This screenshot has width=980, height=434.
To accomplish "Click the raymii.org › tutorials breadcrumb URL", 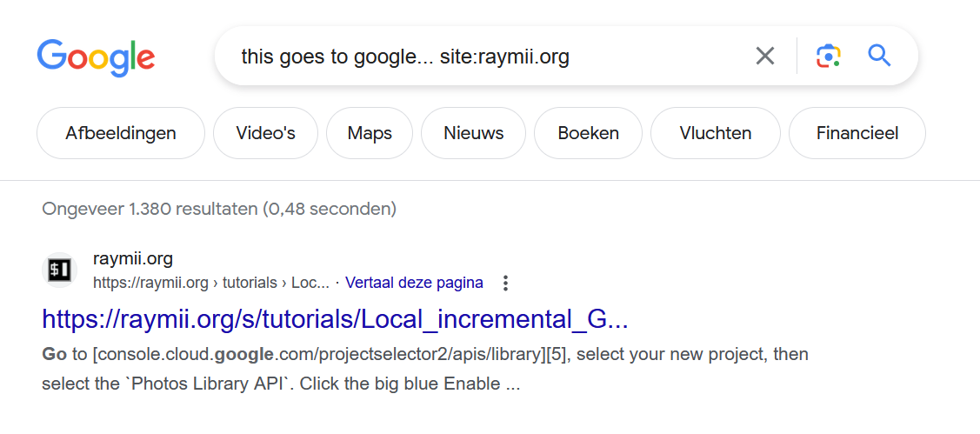I will coord(211,284).
